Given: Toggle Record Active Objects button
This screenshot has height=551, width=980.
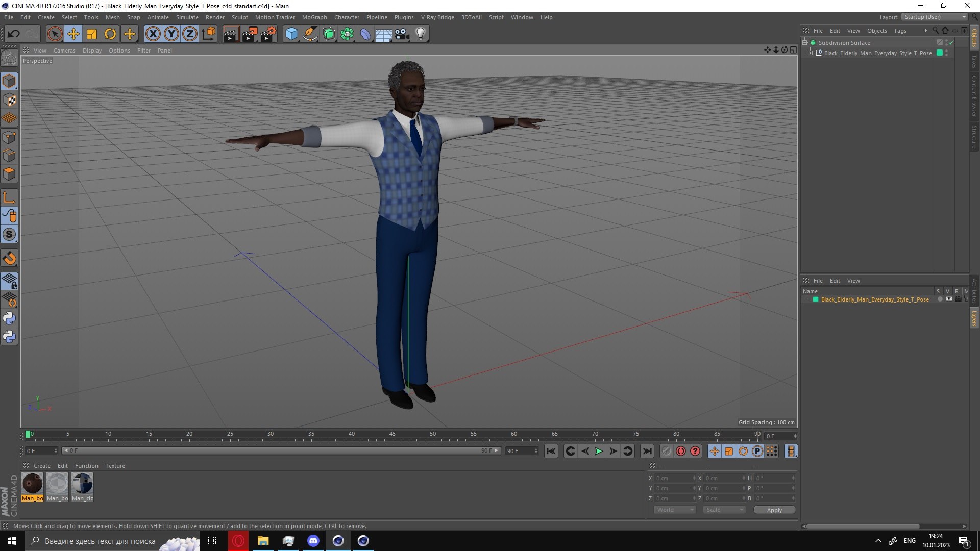Looking at the screenshot, I should 666,451.
